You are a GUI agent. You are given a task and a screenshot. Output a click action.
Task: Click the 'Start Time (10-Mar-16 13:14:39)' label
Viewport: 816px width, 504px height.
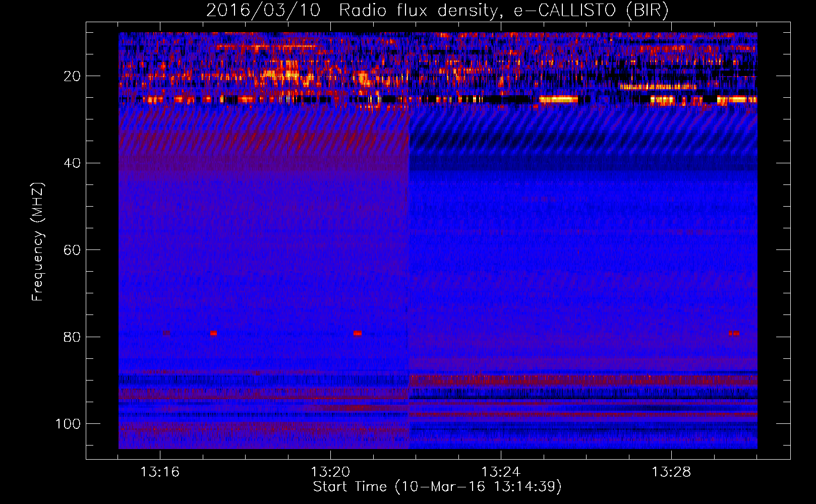[437, 487]
